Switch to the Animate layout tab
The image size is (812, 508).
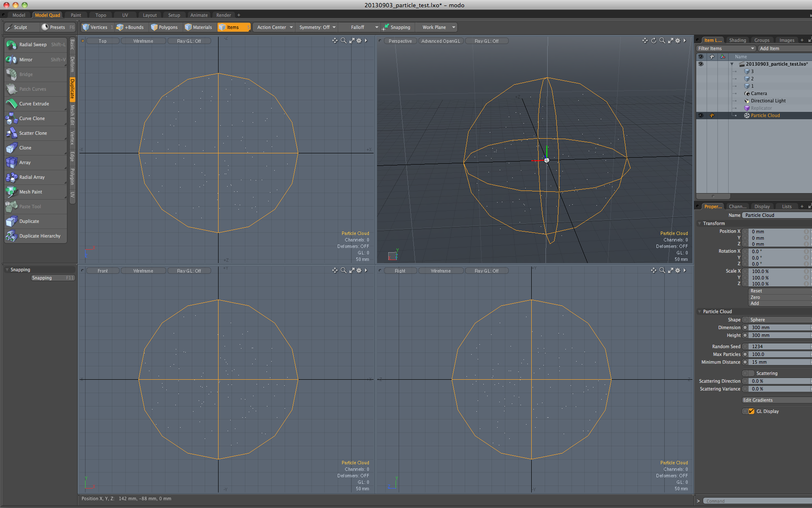tap(199, 15)
